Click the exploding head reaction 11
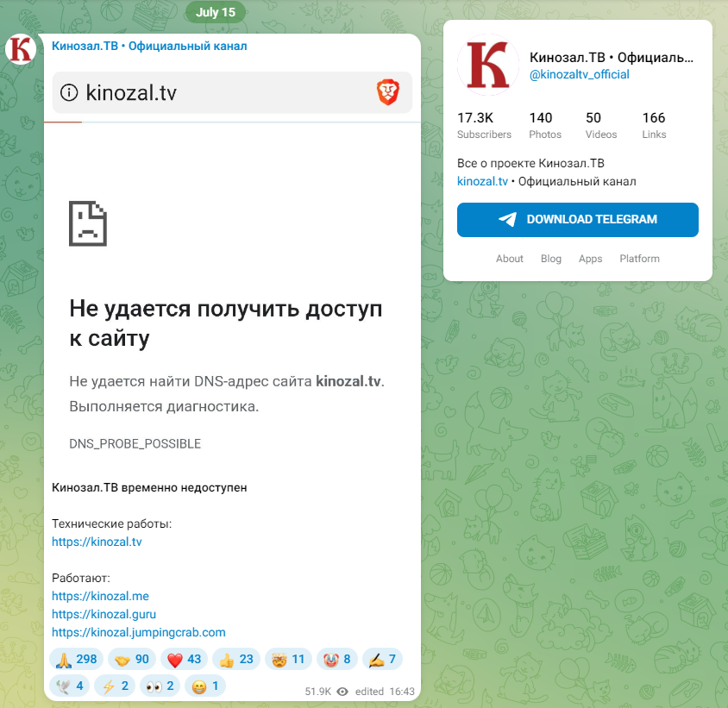The image size is (728, 708). (288, 660)
